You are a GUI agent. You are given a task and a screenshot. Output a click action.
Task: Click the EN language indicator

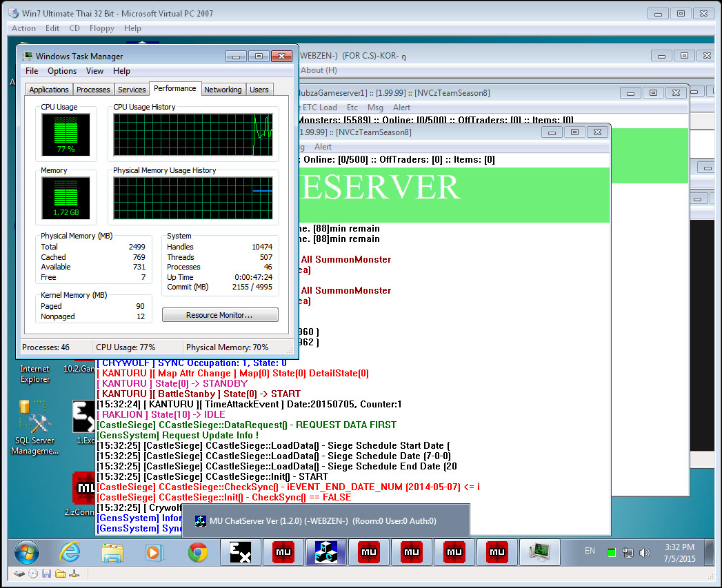(590, 551)
